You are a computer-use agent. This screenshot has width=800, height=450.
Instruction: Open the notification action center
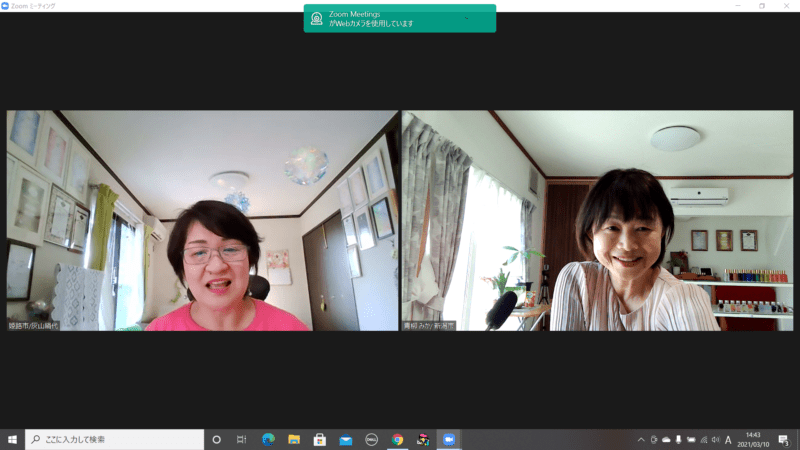point(785,439)
